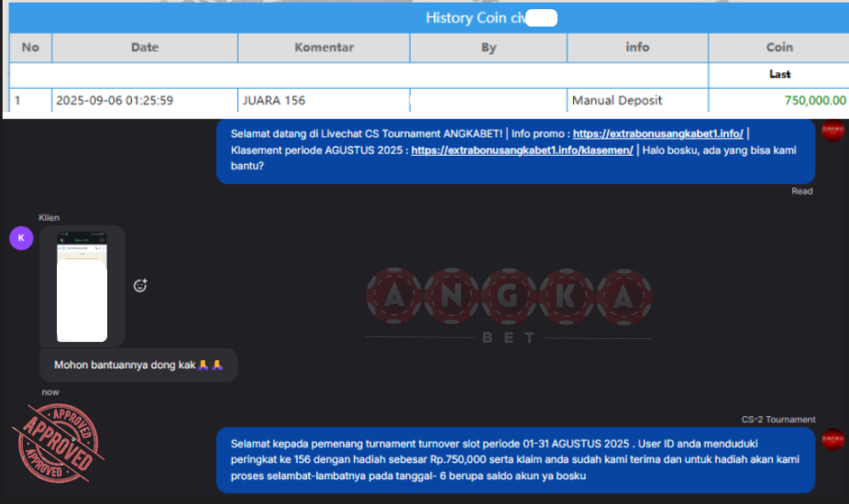Click the 750,000.00 coin value
849x504 pixels.
click(x=815, y=100)
